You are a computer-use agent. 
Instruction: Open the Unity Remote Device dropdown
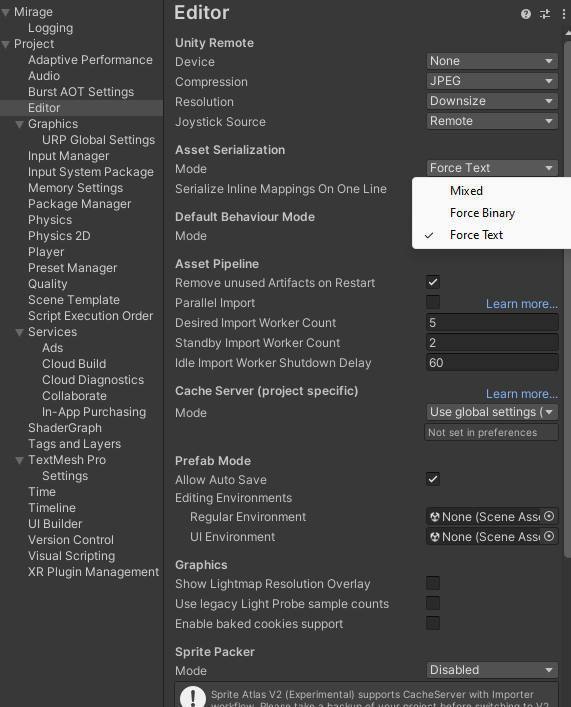point(492,61)
